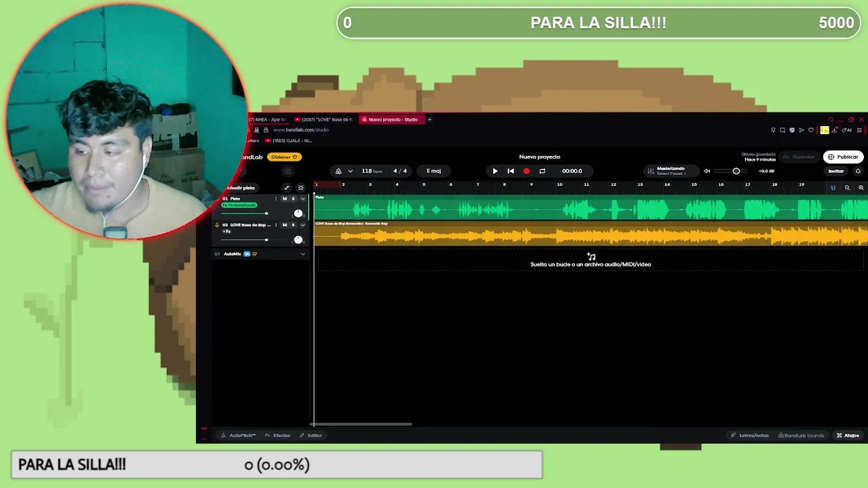Open the piano keyboard icon
The image size is (868, 488).
tap(288, 171)
